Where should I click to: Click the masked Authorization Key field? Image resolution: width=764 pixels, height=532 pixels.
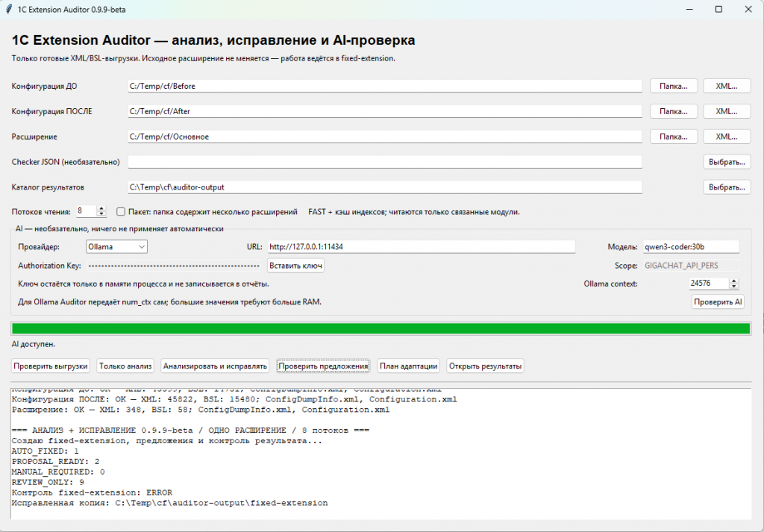click(173, 266)
